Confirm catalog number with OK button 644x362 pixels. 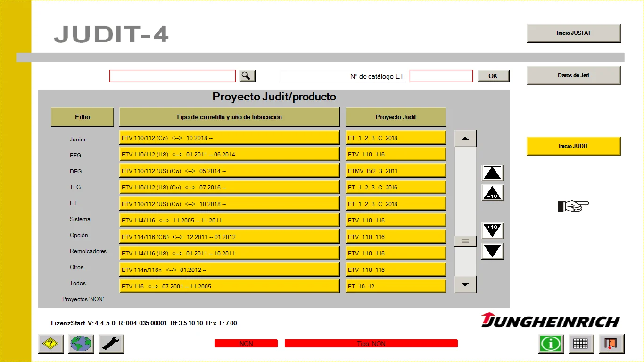pos(493,75)
